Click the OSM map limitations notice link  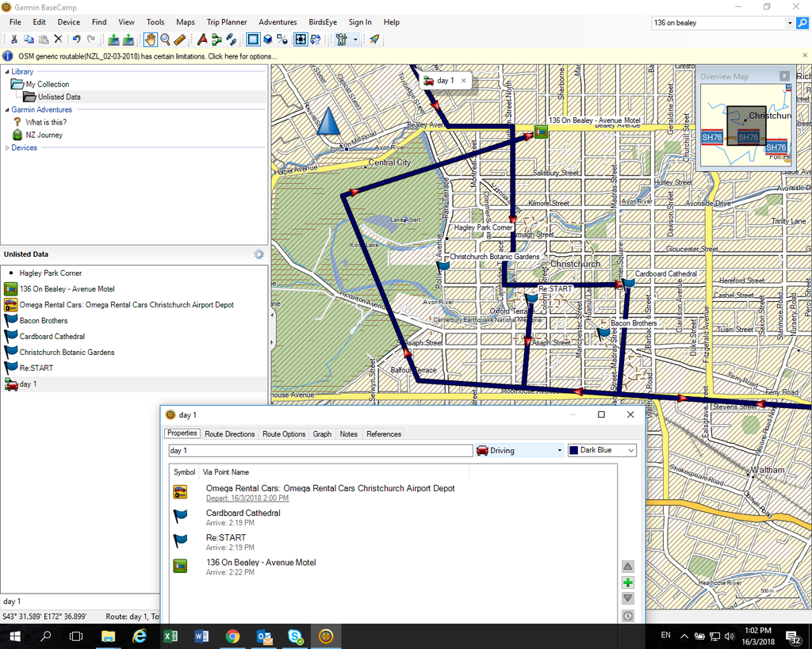click(x=147, y=56)
